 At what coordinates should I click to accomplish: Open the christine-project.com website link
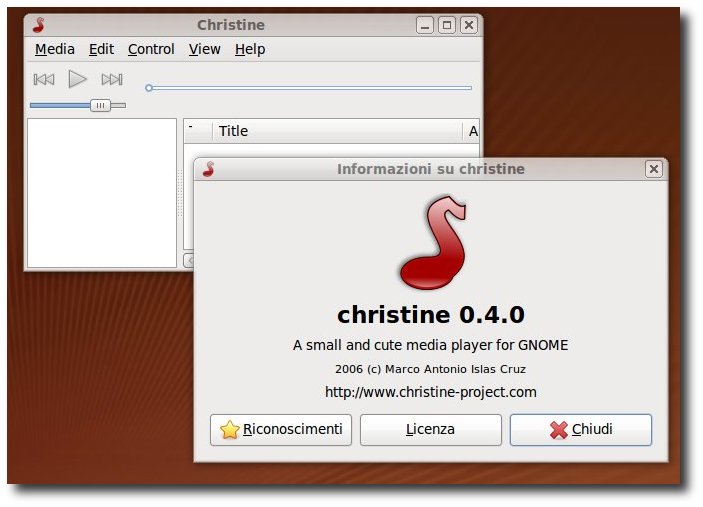[430, 392]
